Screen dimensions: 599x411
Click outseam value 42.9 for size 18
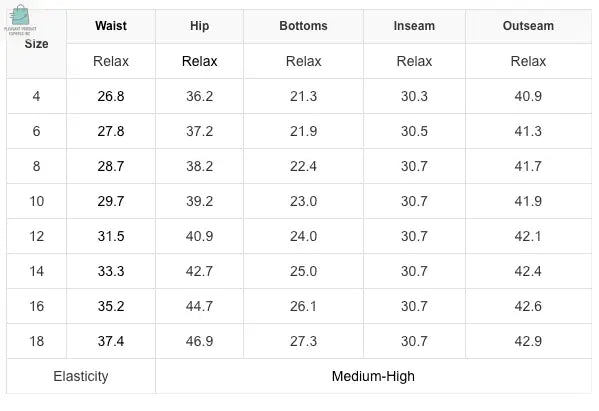coord(528,341)
